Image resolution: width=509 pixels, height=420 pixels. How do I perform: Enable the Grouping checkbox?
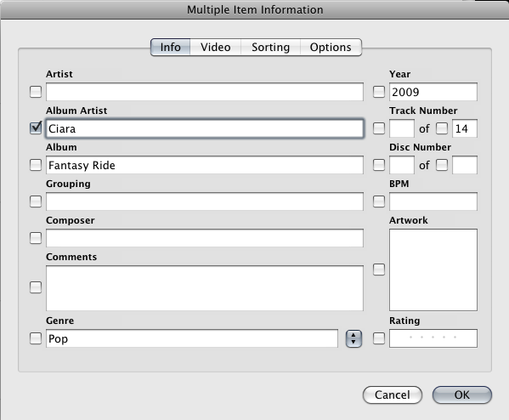(x=36, y=201)
